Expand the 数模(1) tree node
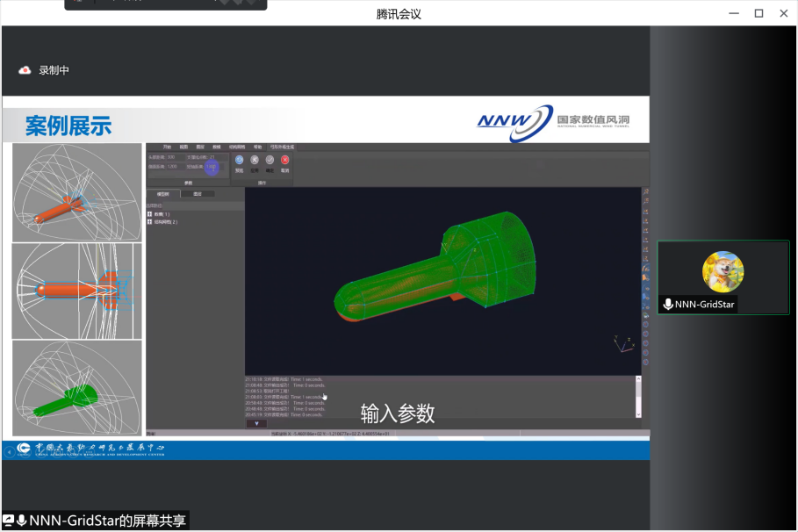The image size is (798, 532). pos(150,214)
